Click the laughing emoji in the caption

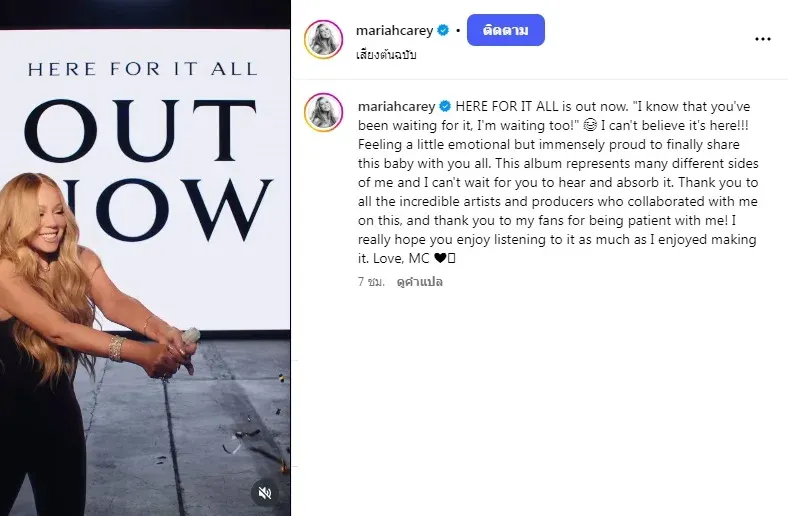point(590,125)
